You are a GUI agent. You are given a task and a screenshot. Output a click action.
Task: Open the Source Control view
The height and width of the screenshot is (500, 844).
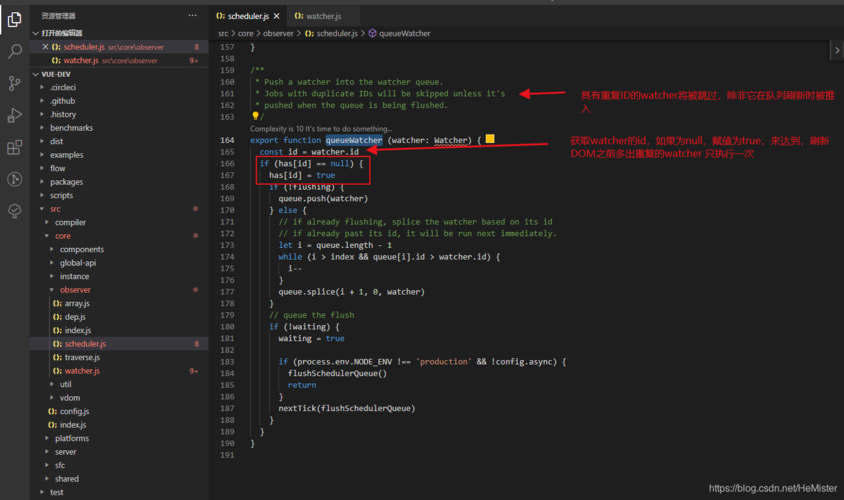point(15,83)
